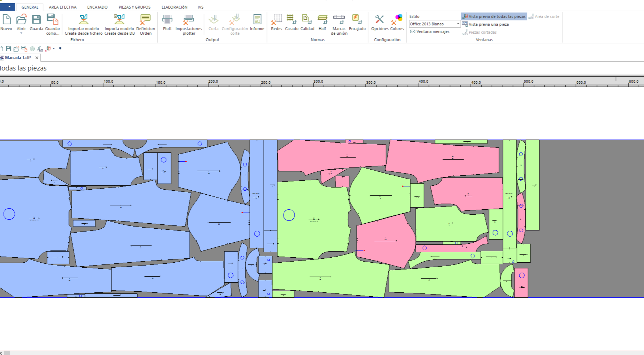The height and width of the screenshot is (355, 644).
Task: Click the Importar modelo desde fichero icon
Action: (x=83, y=20)
